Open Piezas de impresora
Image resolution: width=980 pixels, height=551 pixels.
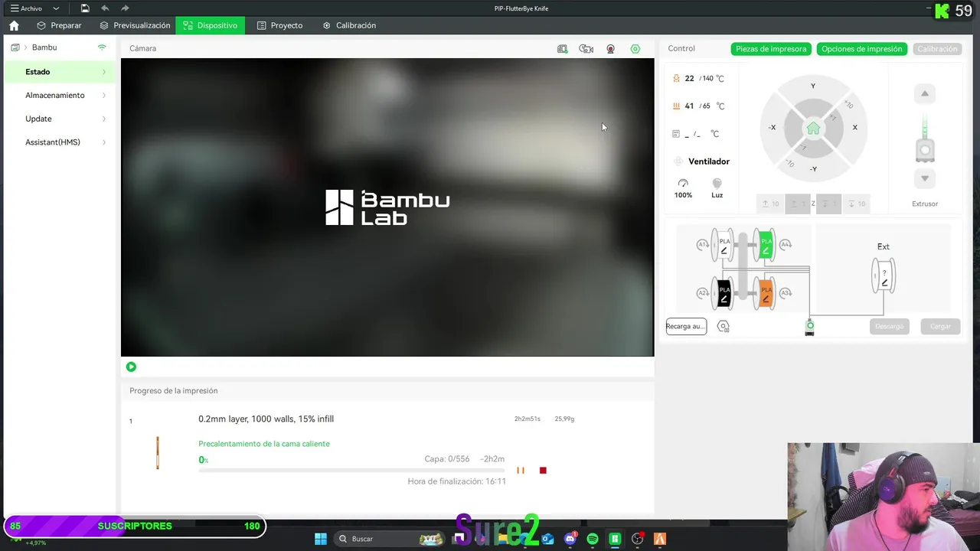point(771,49)
